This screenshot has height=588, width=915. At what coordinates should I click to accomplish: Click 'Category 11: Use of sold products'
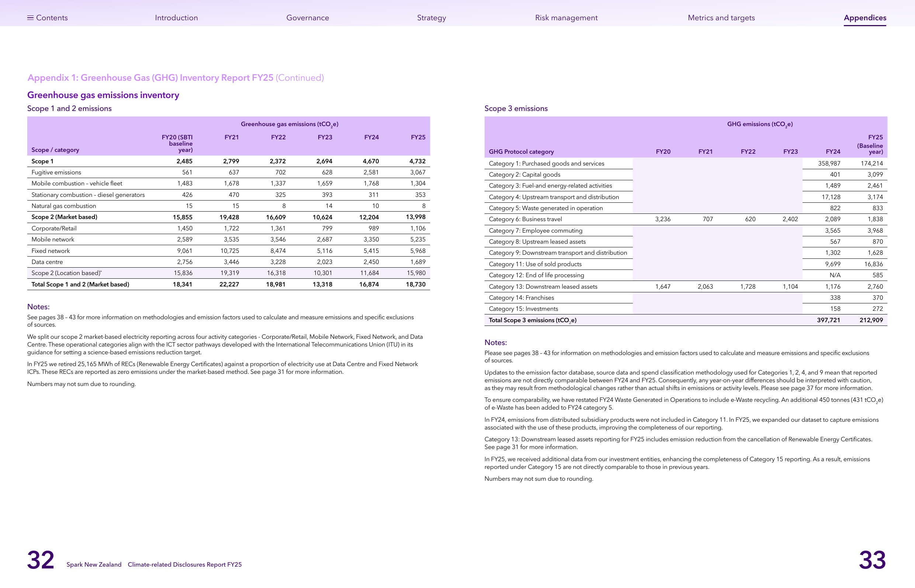point(535,264)
